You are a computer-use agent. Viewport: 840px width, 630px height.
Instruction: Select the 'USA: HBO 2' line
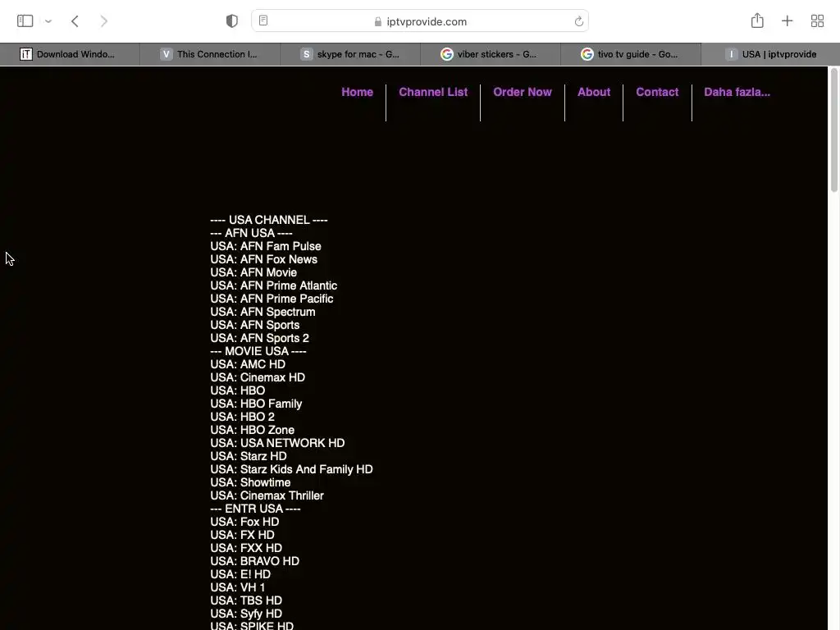click(242, 417)
